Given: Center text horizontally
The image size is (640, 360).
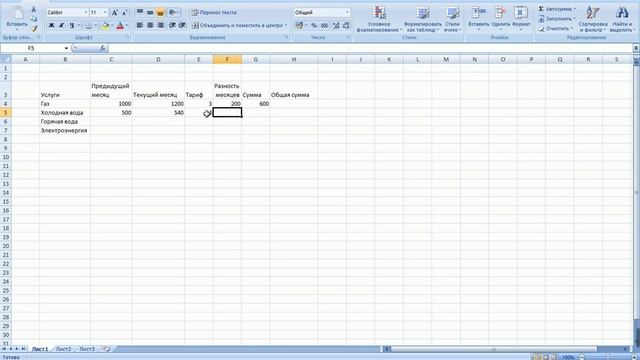Looking at the screenshot, I should [x=150, y=25].
